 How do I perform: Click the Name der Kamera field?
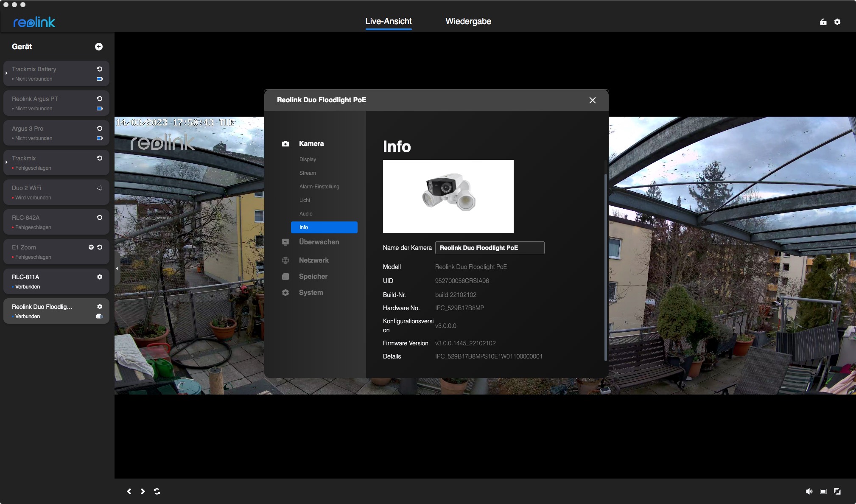pyautogui.click(x=490, y=248)
